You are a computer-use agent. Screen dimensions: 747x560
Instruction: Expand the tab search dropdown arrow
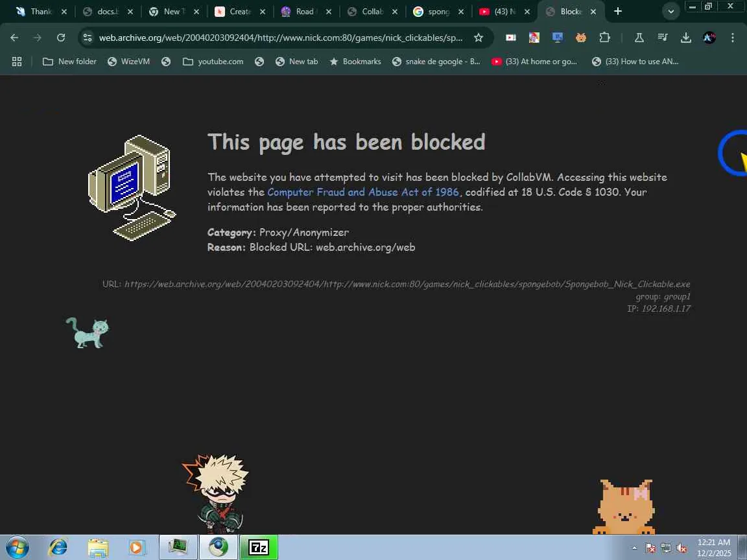tap(670, 12)
